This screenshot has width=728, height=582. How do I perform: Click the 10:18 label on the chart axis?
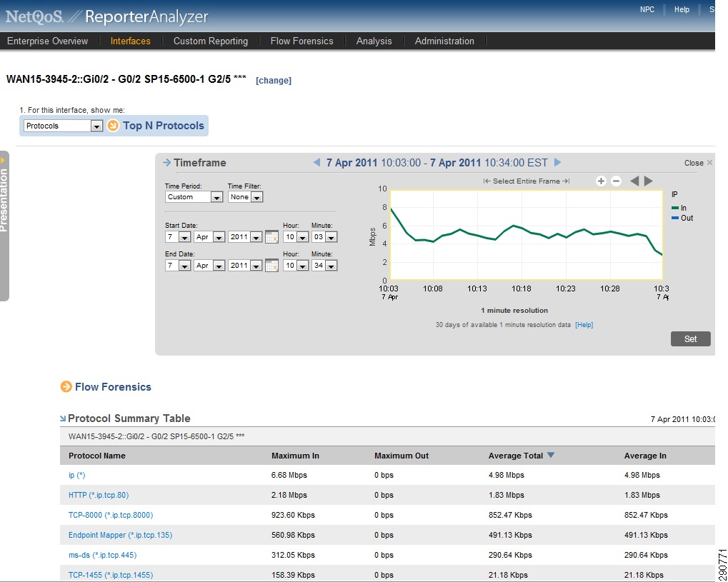(522, 289)
